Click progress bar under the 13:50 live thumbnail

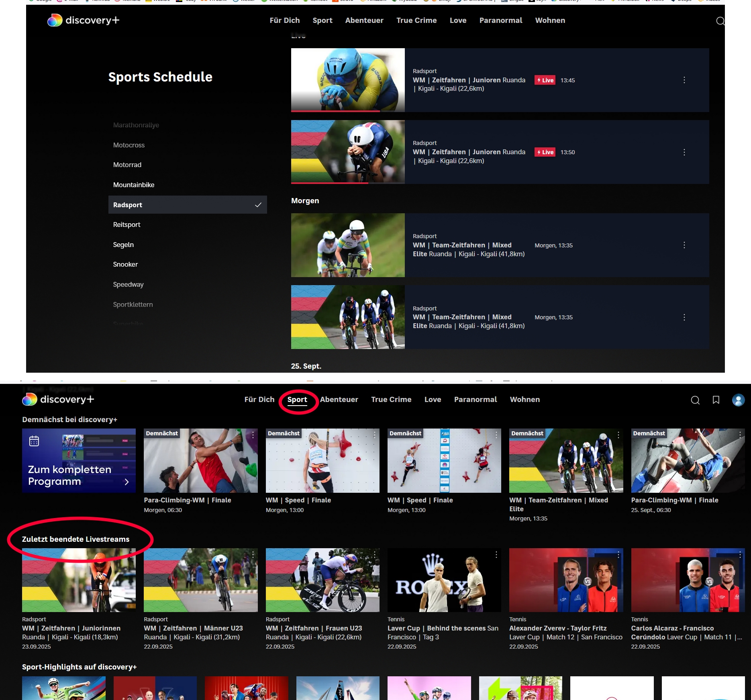[x=348, y=183]
